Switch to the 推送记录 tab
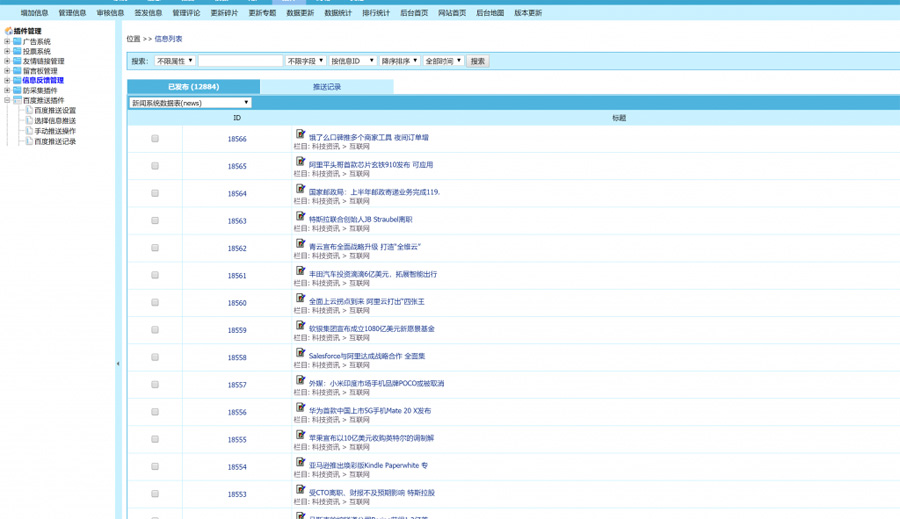Screen dimensions: 900x519 pos(327,87)
